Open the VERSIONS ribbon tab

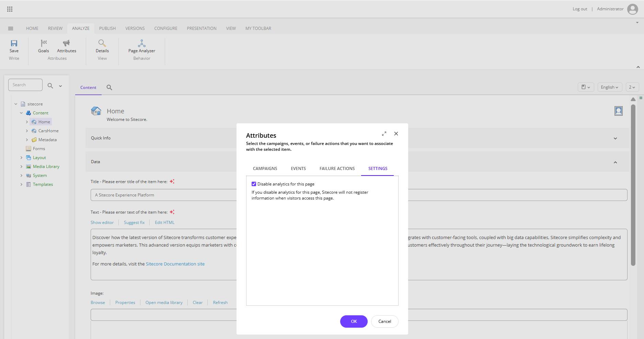coord(135,29)
